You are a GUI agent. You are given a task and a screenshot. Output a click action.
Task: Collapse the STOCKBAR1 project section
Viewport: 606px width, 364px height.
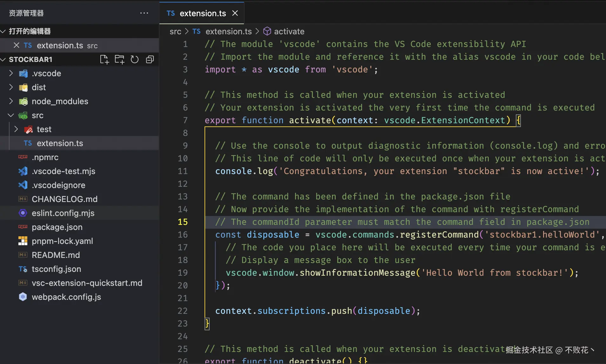click(3, 59)
